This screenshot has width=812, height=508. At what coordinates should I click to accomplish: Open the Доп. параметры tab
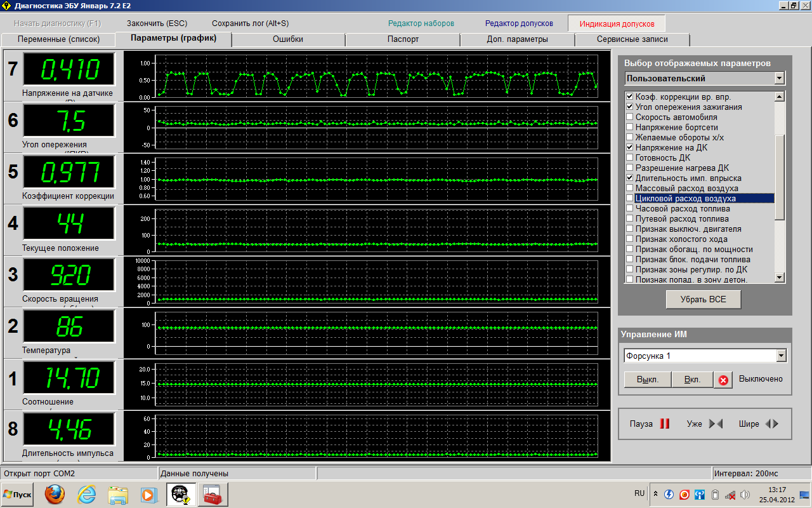pyautogui.click(x=517, y=39)
